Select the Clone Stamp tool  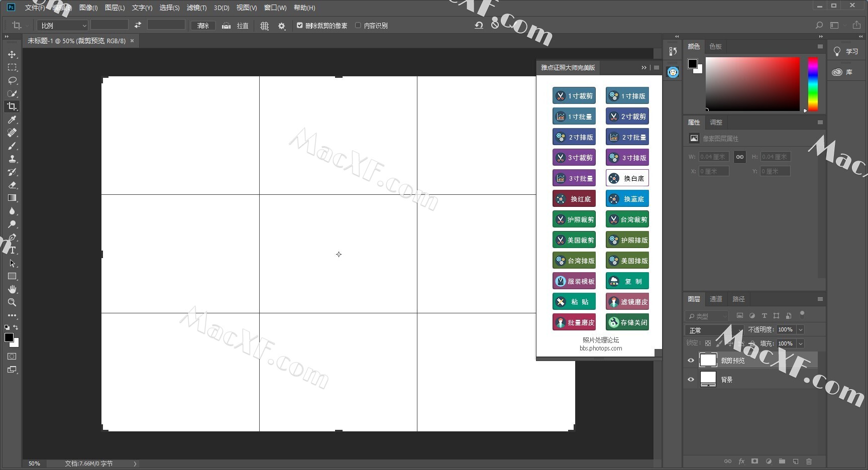point(12,159)
